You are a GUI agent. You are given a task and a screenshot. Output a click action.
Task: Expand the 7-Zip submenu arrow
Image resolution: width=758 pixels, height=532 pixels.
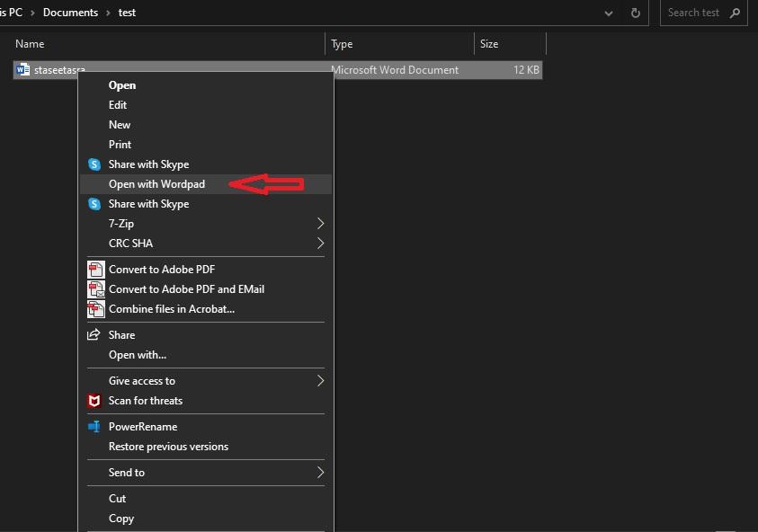(320, 223)
